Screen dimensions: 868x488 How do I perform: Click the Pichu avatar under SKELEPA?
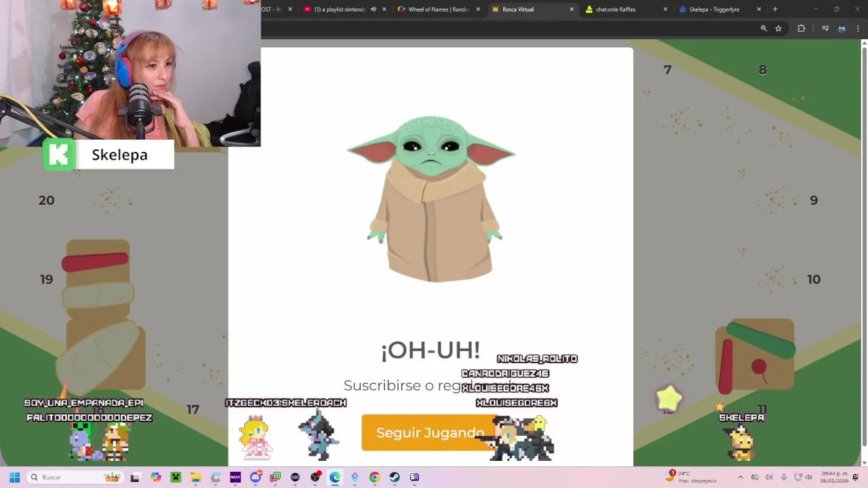point(742,443)
